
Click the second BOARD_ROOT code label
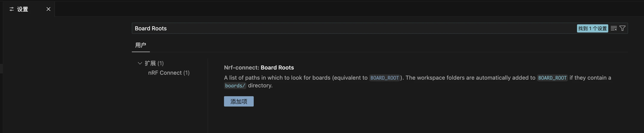click(x=552, y=78)
